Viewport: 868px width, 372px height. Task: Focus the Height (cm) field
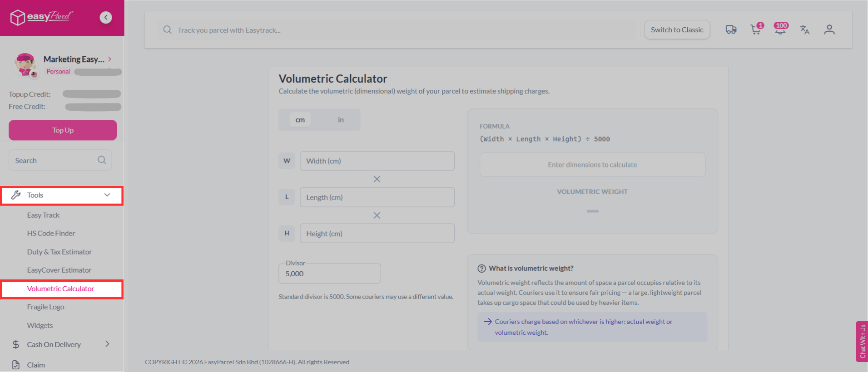pyautogui.click(x=377, y=234)
